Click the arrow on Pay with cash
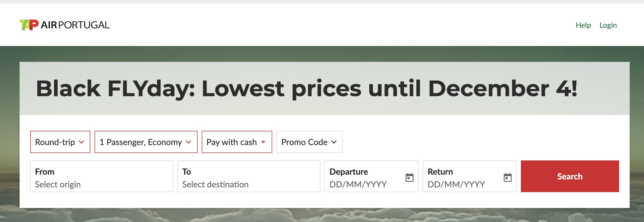644x222 pixels. [x=263, y=142]
